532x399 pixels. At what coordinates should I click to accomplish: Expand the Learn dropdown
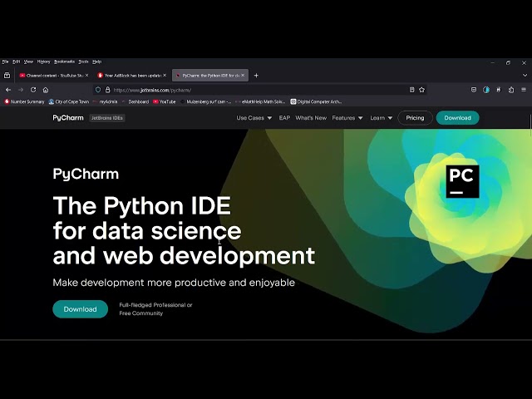point(381,118)
